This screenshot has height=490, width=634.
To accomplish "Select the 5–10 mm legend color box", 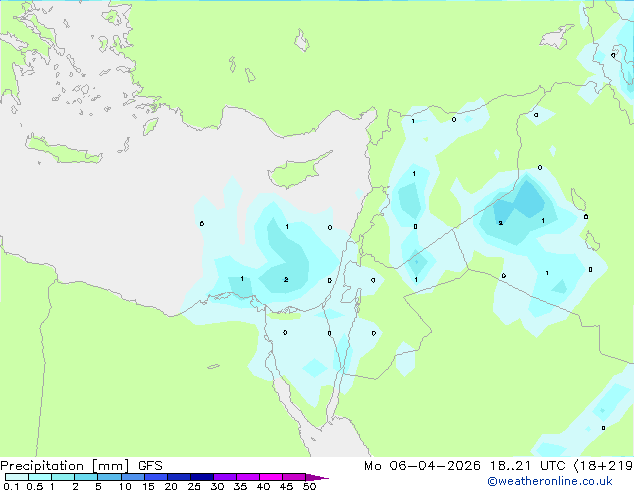I will [109, 477].
